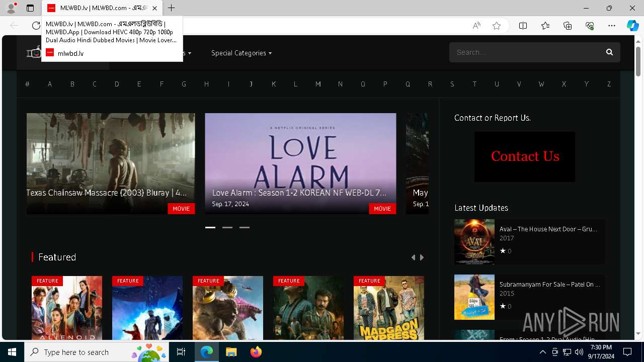Refresh the current page
This screenshot has height=362, width=644.
(x=36, y=26)
